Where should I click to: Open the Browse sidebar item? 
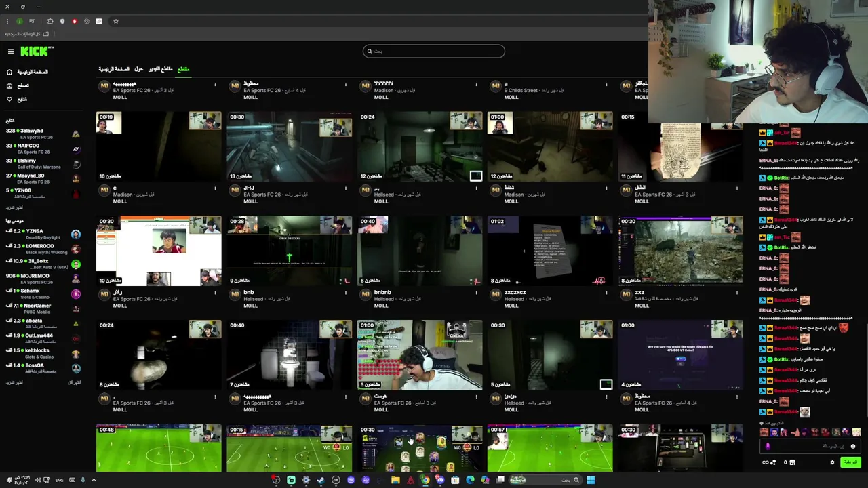coord(18,85)
